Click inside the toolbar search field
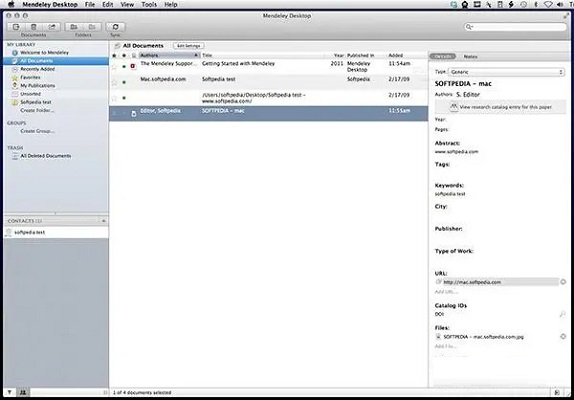The width and height of the screenshot is (574, 400). coord(515,27)
